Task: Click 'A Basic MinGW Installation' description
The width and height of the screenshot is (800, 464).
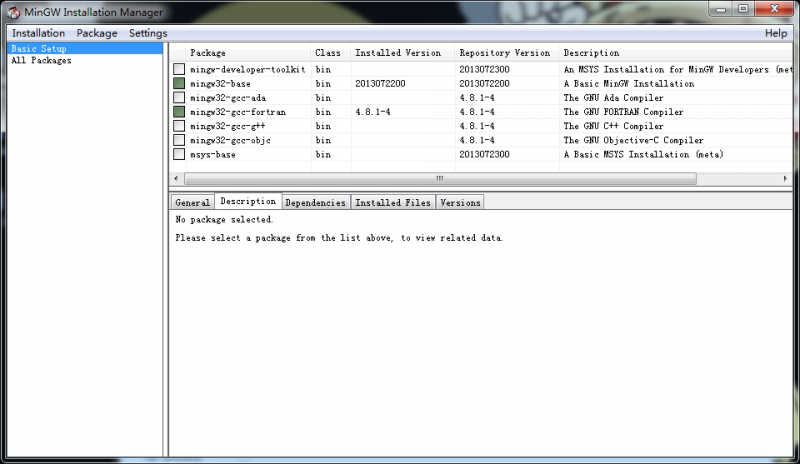Action: tap(629, 84)
